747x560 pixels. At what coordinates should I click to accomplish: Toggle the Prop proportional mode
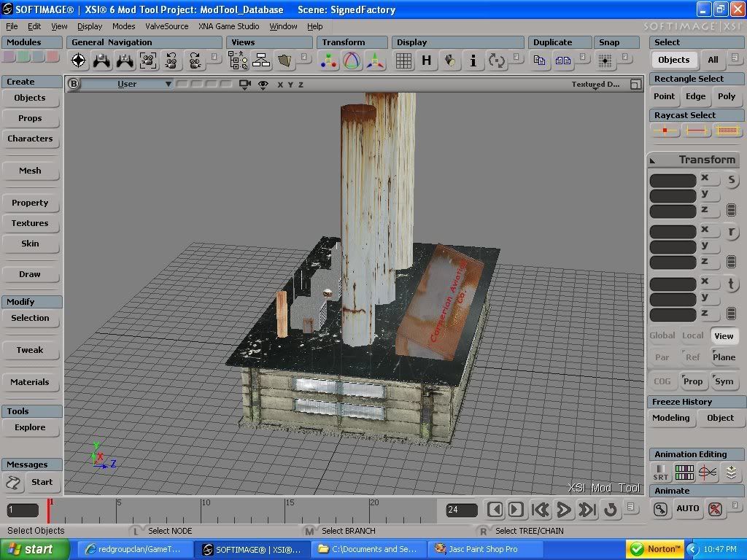[693, 381]
